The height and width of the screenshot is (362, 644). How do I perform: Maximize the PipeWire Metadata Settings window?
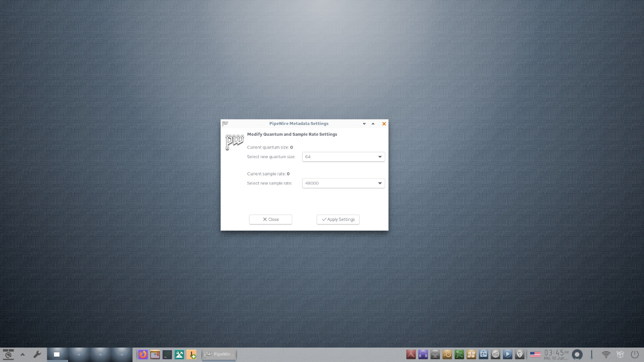click(373, 124)
